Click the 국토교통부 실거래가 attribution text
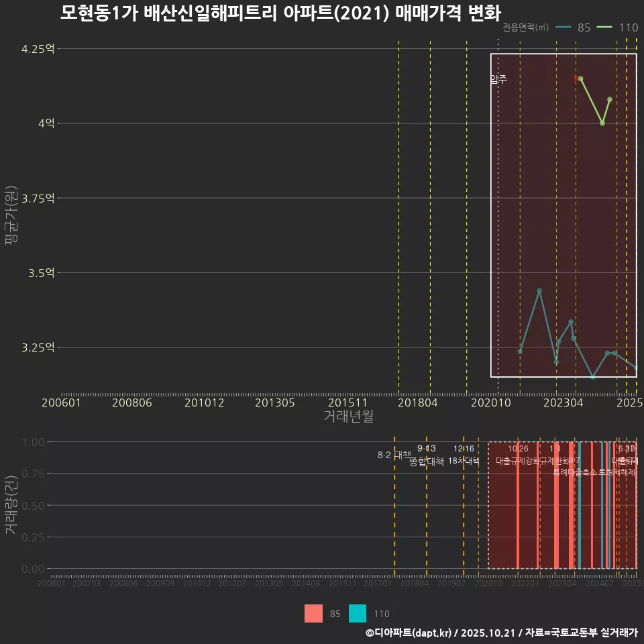 pos(590,633)
